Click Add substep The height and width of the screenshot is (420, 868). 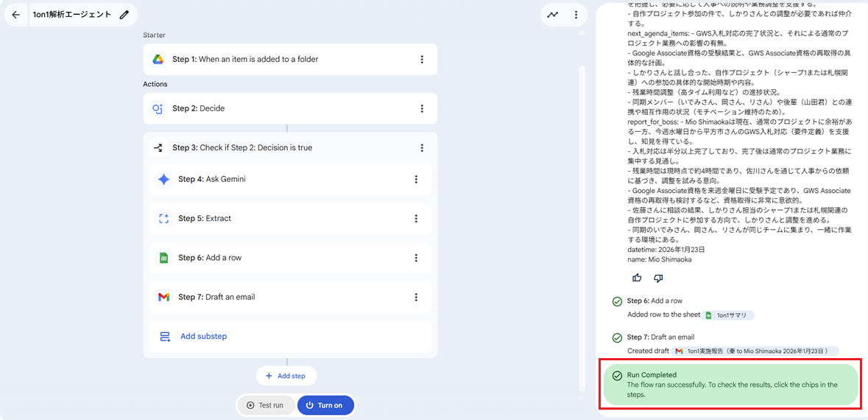pos(203,336)
